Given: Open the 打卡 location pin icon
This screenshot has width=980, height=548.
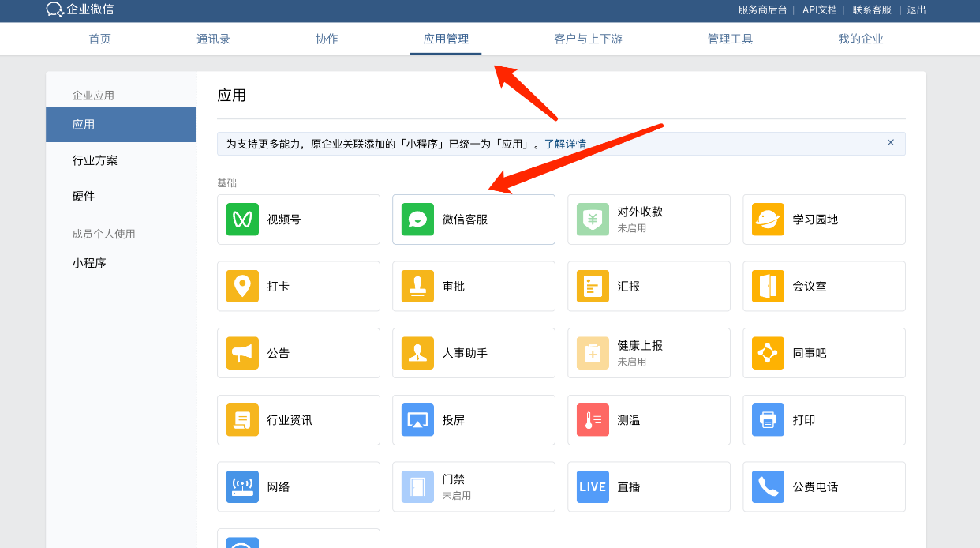Looking at the screenshot, I should point(242,287).
